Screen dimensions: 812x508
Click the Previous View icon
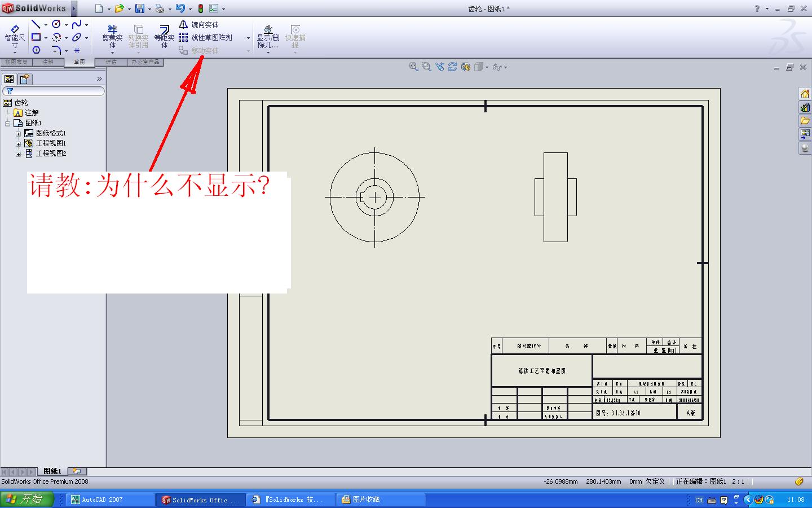point(439,67)
